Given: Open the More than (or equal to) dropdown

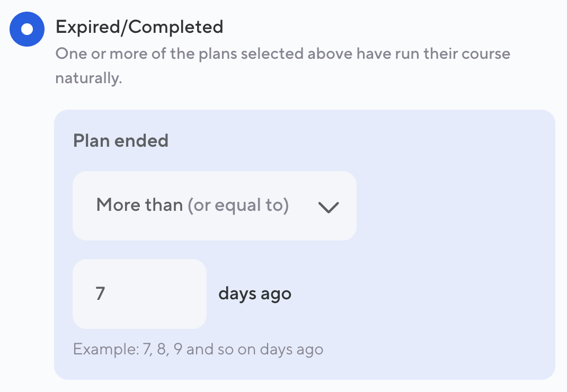Looking at the screenshot, I should (214, 206).
